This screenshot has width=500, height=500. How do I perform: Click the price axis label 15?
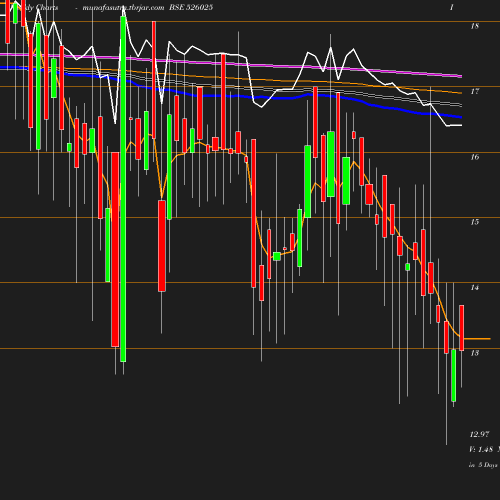coord(475,222)
